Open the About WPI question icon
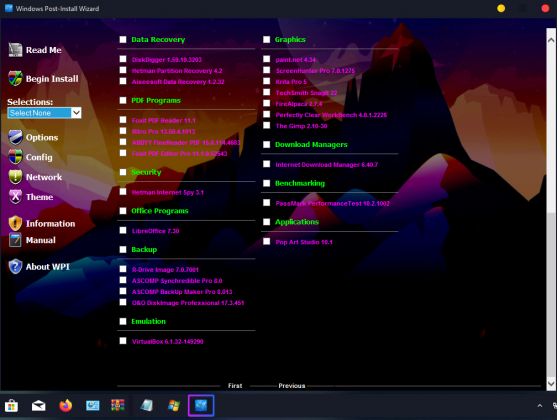The image size is (557, 420). point(15,266)
